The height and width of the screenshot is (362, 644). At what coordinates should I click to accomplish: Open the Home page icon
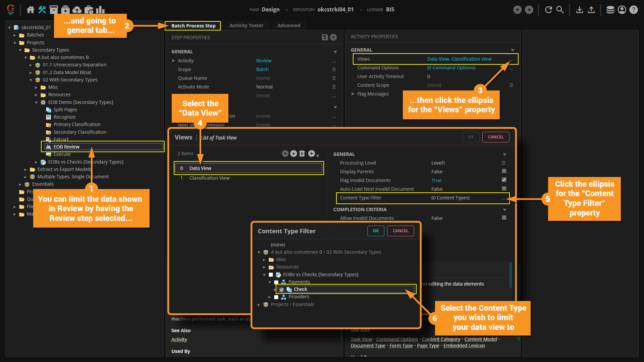pyautogui.click(x=31, y=10)
